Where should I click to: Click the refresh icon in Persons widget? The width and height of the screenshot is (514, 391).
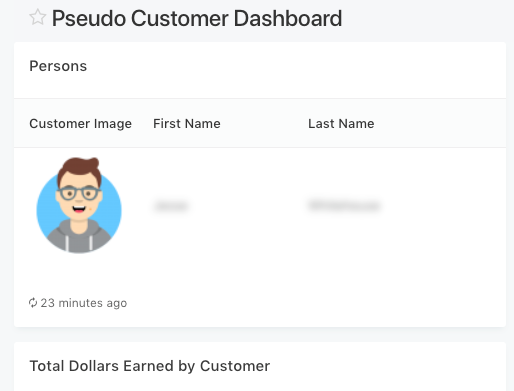coord(33,303)
